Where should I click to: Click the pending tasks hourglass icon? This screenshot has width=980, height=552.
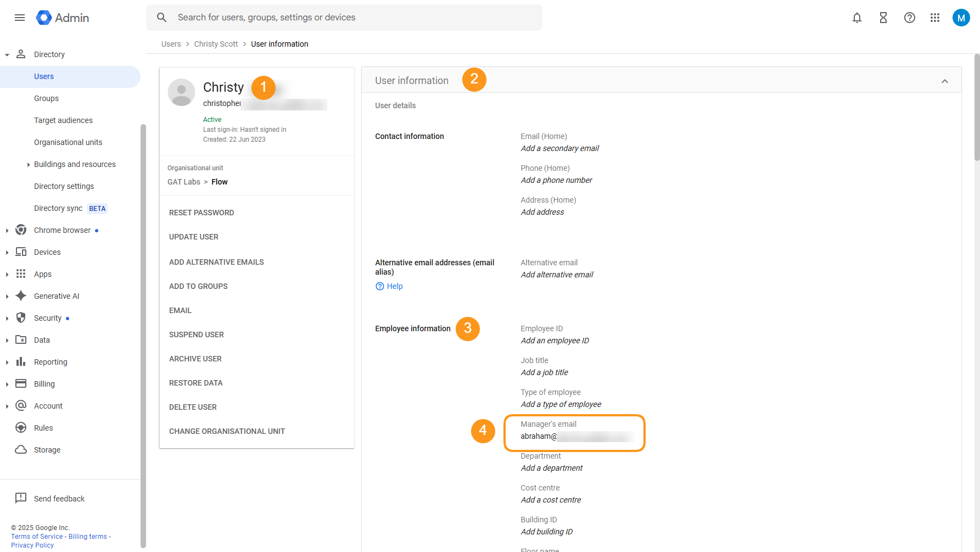click(883, 18)
